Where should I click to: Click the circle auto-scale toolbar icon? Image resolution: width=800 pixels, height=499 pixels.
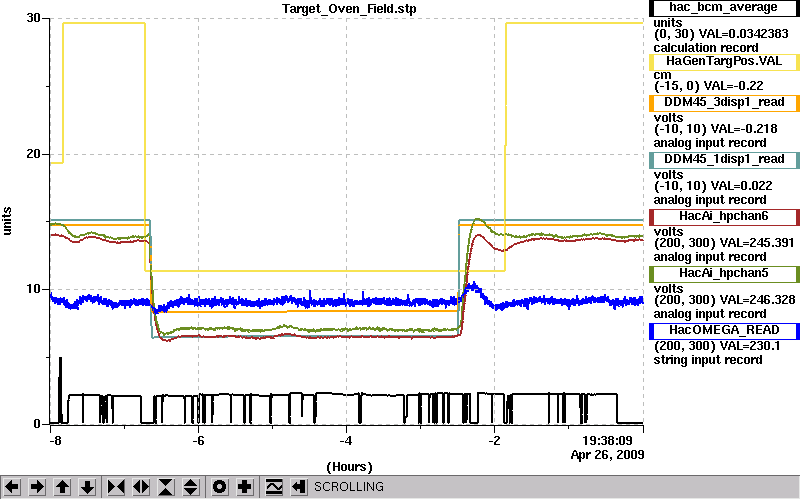219,487
